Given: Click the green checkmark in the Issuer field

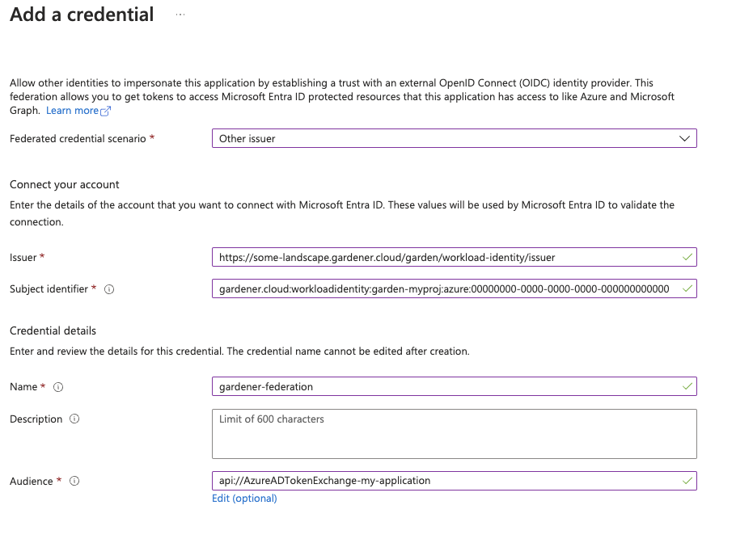Looking at the screenshot, I should (x=686, y=257).
